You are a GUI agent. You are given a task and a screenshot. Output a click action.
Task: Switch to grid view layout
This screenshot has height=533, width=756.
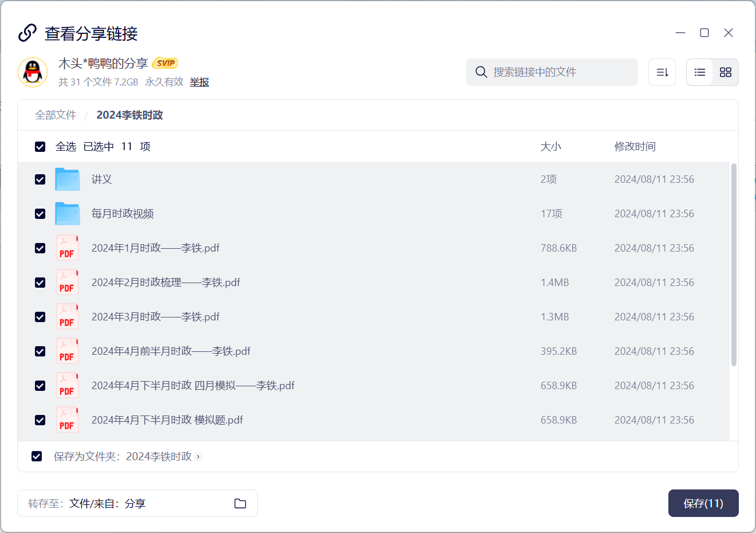click(x=725, y=72)
